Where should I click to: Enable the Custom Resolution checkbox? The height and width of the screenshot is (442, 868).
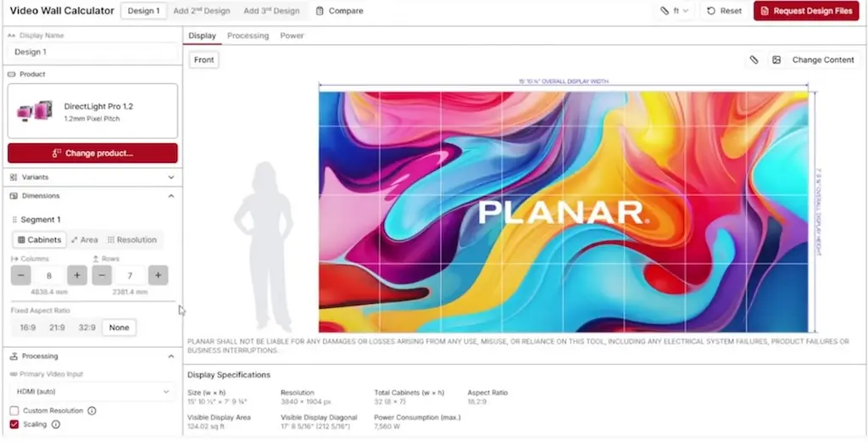(14, 411)
